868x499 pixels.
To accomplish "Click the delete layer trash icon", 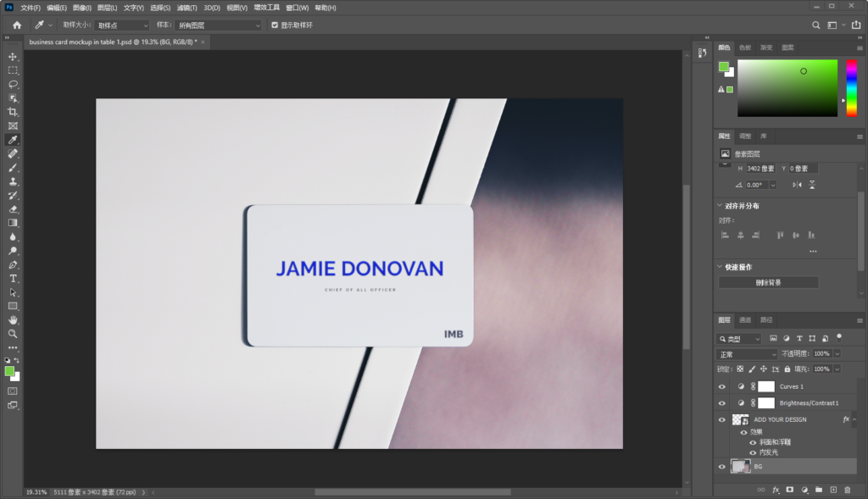I will click(848, 490).
